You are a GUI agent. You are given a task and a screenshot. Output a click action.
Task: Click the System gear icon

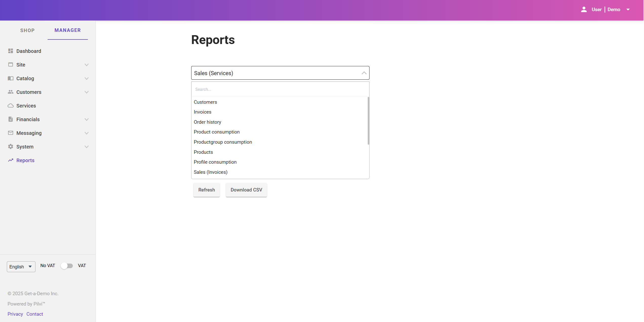pyautogui.click(x=10, y=146)
